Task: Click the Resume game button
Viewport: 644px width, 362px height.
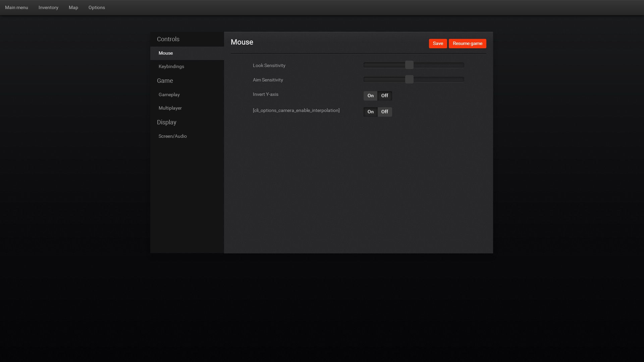Action: [467, 44]
